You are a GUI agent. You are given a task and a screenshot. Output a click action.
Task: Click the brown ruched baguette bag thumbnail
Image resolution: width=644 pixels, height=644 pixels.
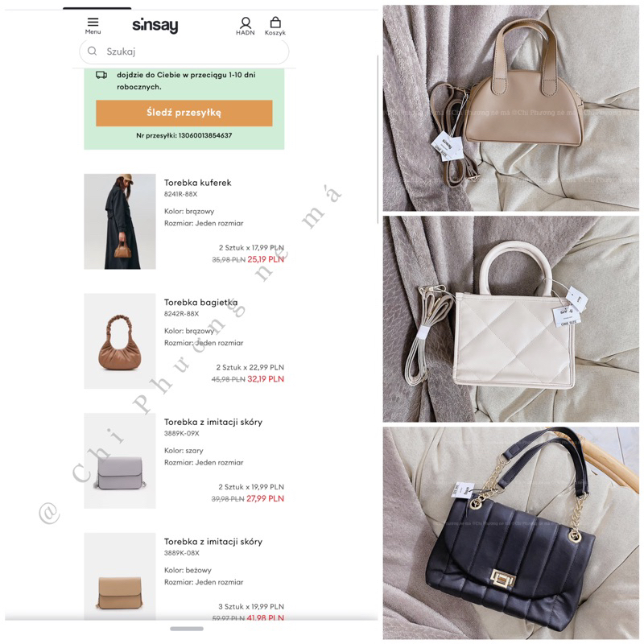(120, 341)
